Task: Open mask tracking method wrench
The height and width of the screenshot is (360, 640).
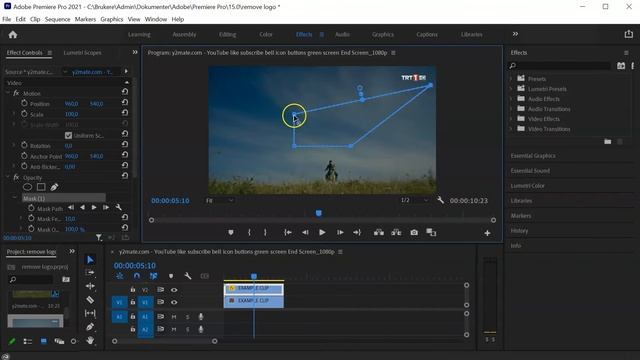Action: [x=119, y=208]
